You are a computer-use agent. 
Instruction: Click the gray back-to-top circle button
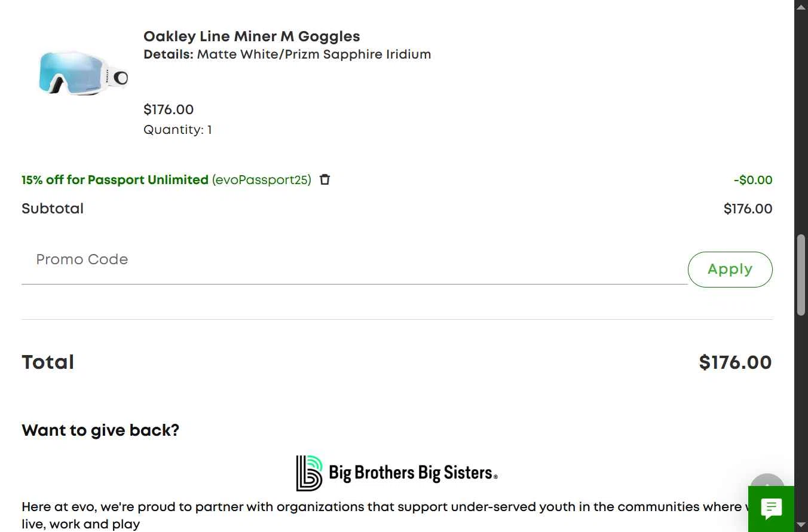pyautogui.click(x=767, y=480)
